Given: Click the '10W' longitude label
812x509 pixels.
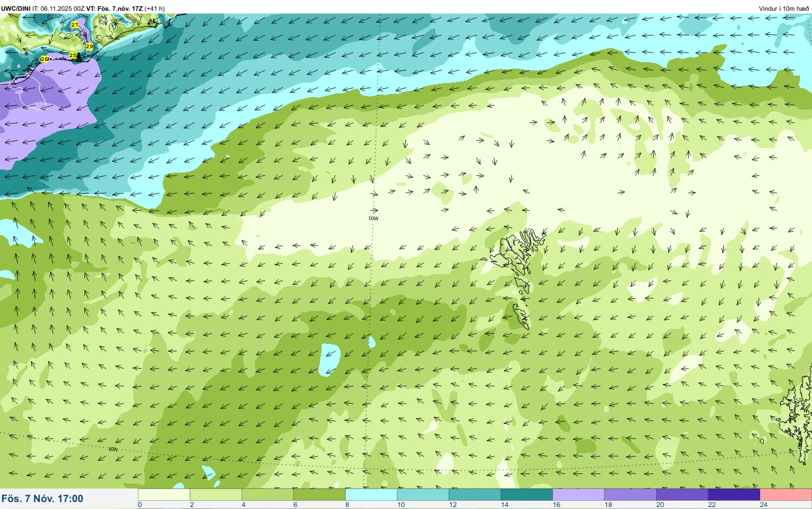Looking at the screenshot, I should [x=373, y=218].
